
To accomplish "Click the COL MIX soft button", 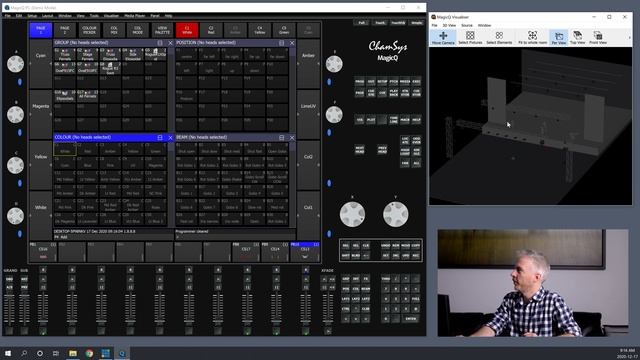I will point(114,30).
